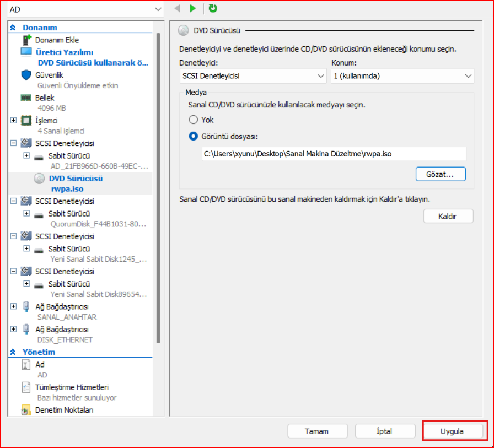Select the Görüntü dosyası radio button
The image size is (494, 448).
click(x=193, y=136)
